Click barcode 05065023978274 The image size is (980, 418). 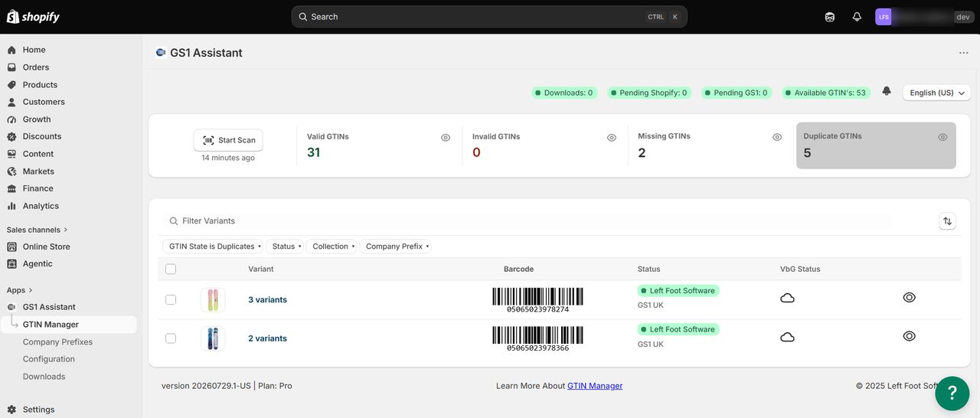point(537,300)
